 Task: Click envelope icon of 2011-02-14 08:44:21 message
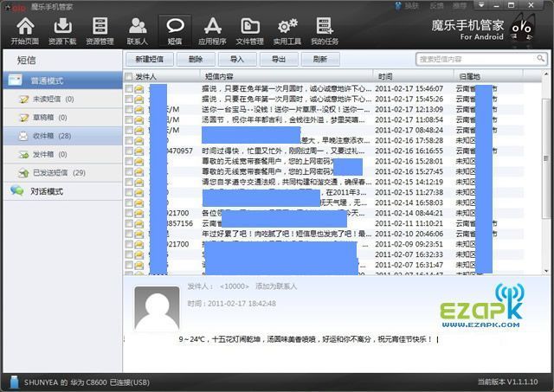[138, 213]
